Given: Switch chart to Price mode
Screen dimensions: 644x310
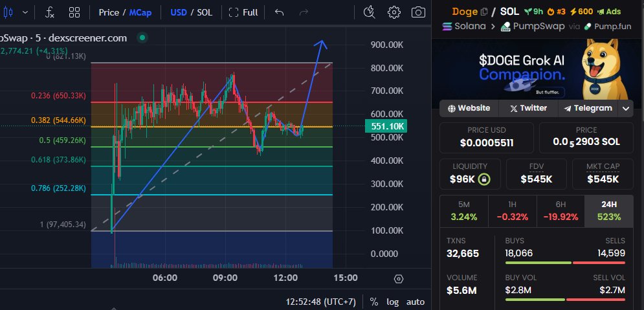Looking at the screenshot, I should coord(109,12).
